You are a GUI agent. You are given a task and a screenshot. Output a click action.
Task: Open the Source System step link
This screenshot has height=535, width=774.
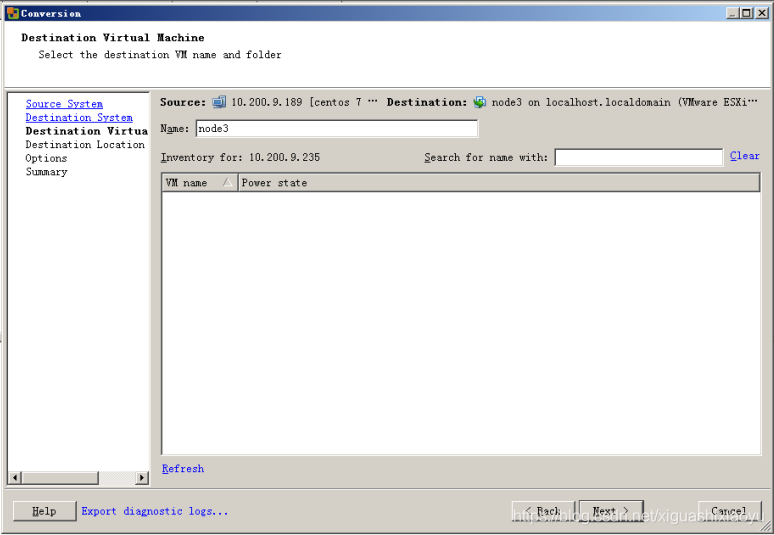(64, 104)
